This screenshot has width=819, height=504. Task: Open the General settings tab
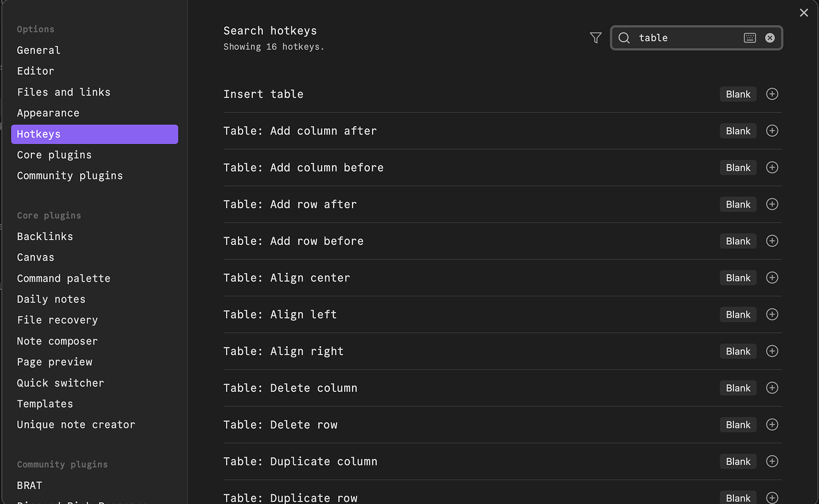pos(39,50)
